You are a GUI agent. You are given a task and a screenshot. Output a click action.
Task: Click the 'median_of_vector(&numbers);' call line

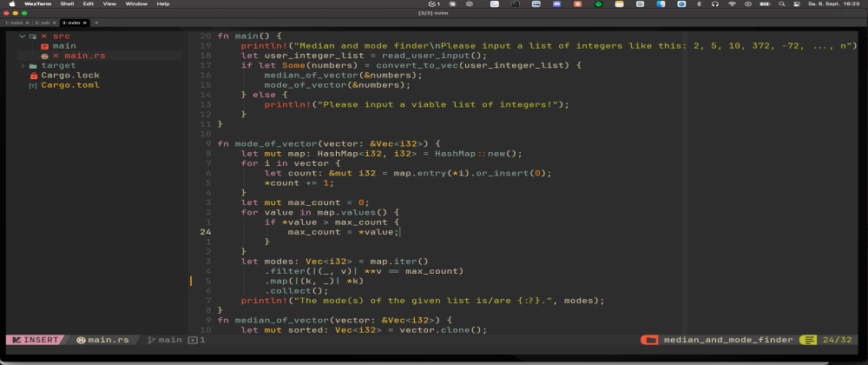[343, 76]
